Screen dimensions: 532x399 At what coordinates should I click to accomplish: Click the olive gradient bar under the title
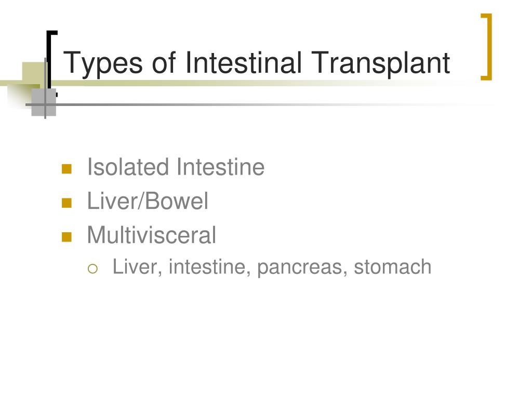coord(237,83)
